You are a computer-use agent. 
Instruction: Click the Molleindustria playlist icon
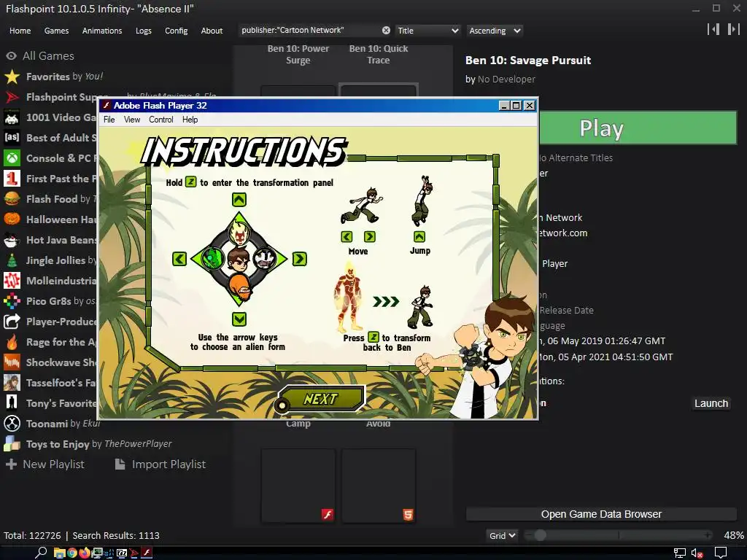click(12, 281)
